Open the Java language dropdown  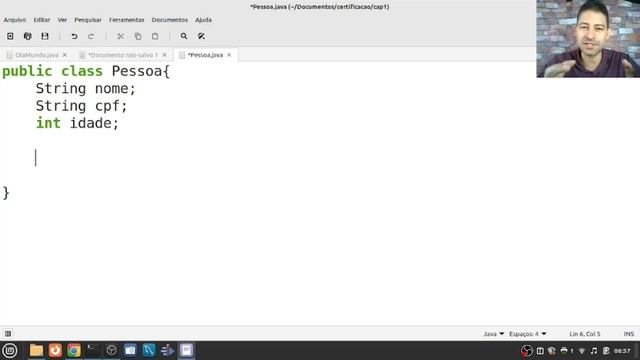pos(493,334)
